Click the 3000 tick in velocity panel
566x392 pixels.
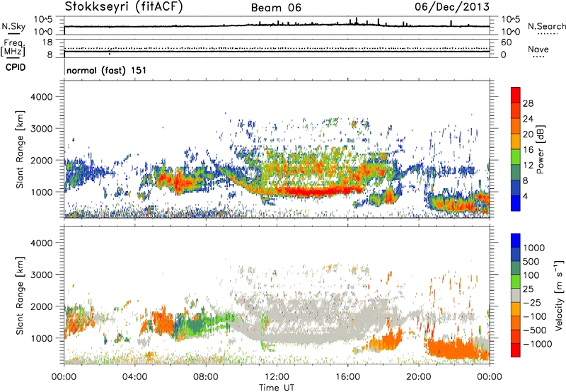click(42, 275)
